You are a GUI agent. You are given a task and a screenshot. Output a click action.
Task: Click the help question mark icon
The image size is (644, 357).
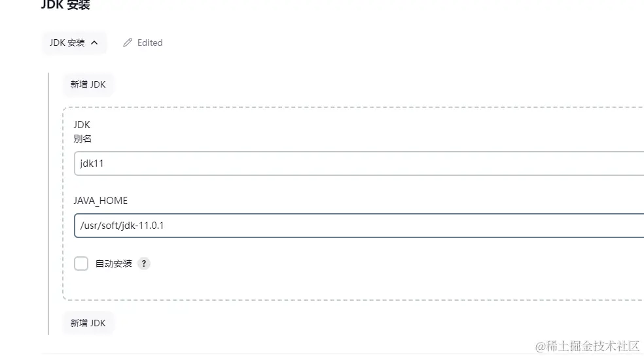(x=144, y=263)
